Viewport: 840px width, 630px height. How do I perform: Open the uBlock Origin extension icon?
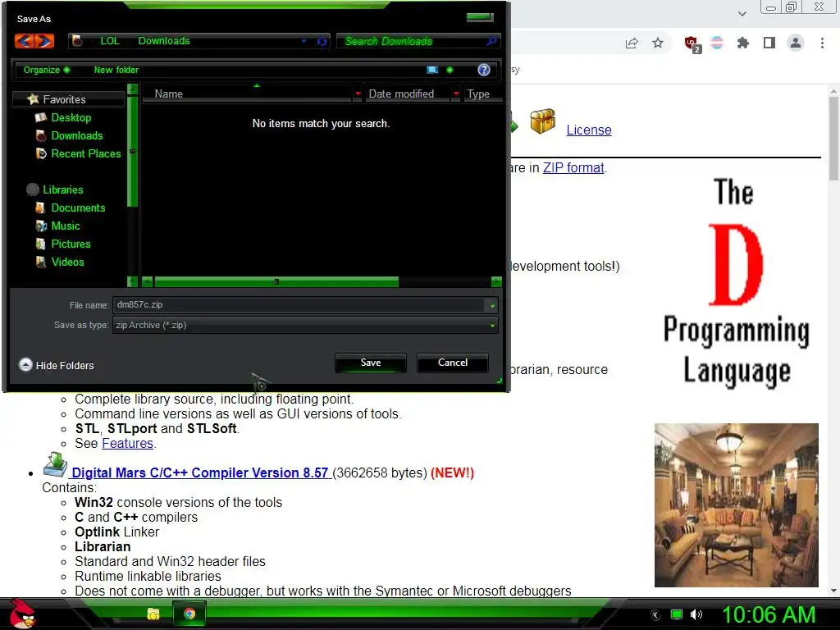(x=692, y=43)
